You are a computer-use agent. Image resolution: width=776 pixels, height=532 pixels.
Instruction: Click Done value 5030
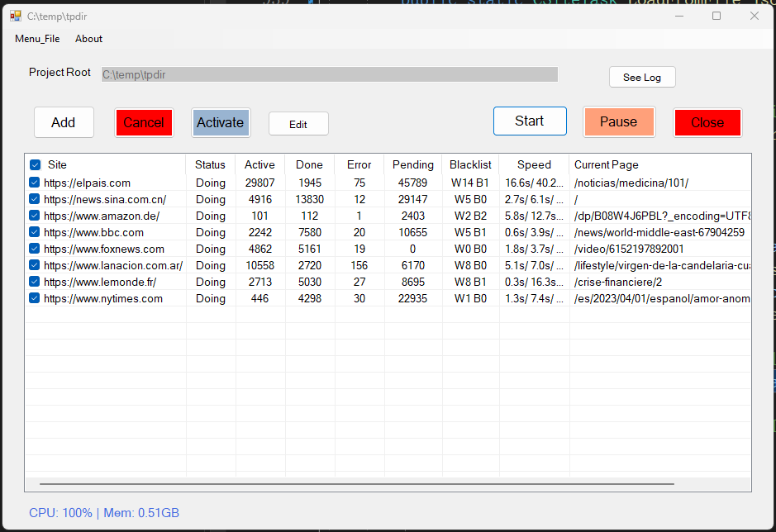pos(310,282)
